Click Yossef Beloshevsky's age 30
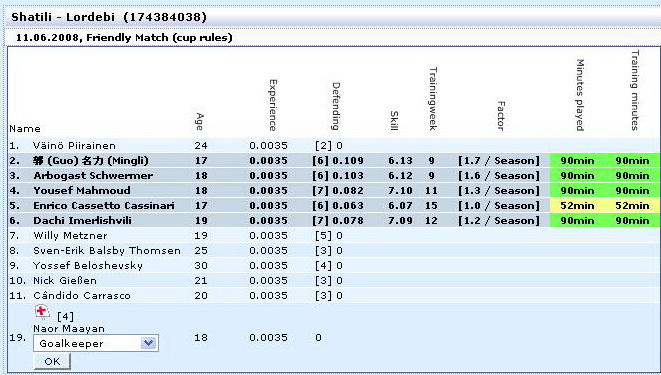Screen dimensions: 661x375 coord(201,265)
